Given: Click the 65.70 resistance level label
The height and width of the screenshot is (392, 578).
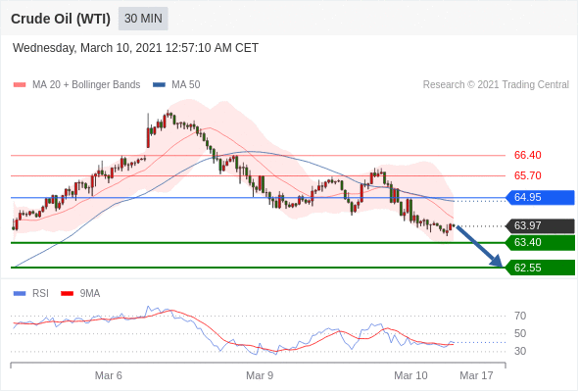Looking at the screenshot, I should click(x=527, y=175).
